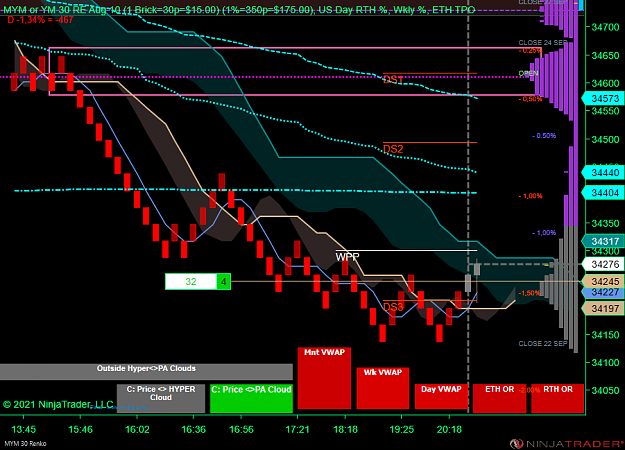Select the blue 34227 price marker
The height and width of the screenshot is (450, 625).
tap(603, 292)
